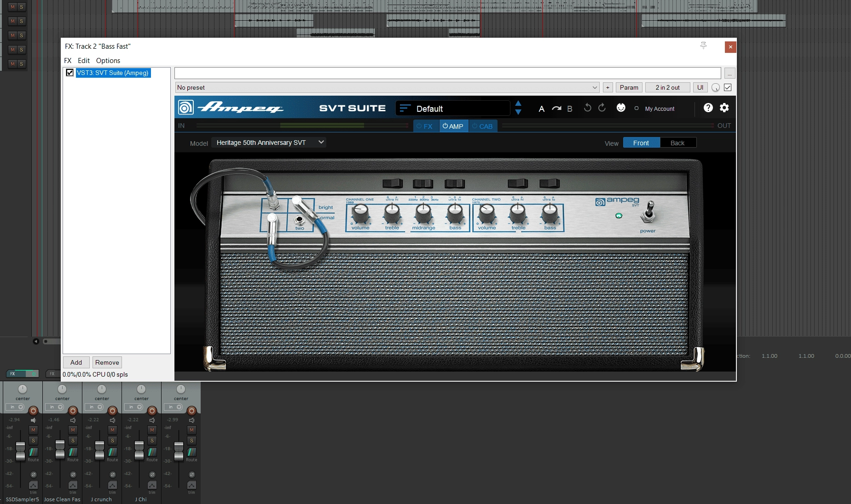Open envelope/trim on J Chi channel
The width and height of the screenshot is (851, 504).
point(152,485)
